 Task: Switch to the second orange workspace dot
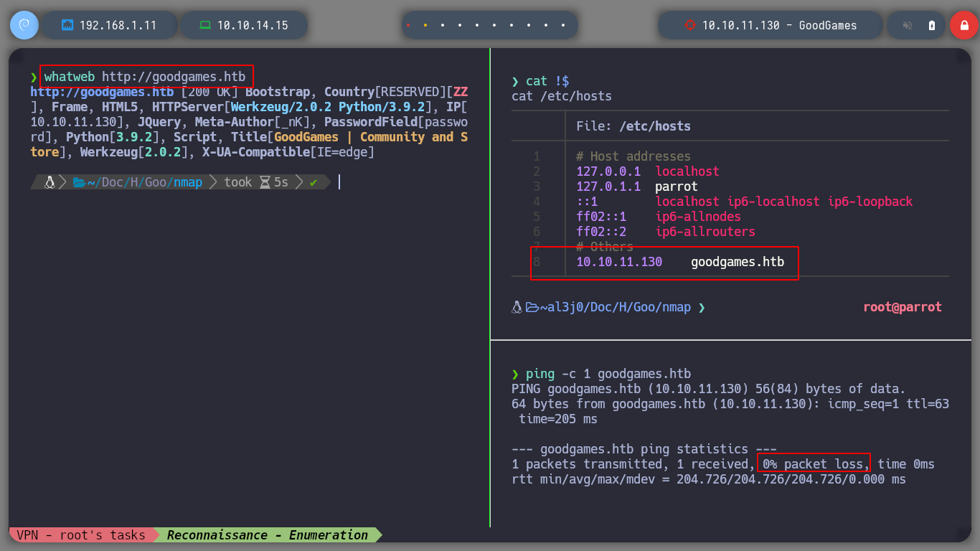pyautogui.click(x=425, y=25)
